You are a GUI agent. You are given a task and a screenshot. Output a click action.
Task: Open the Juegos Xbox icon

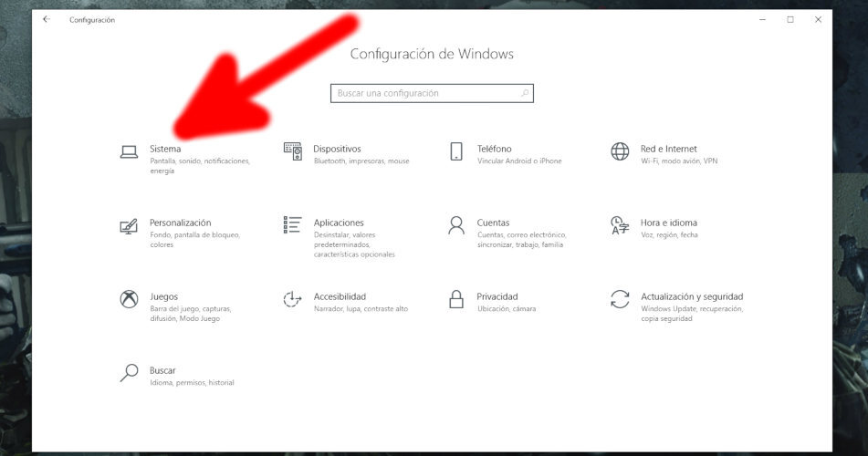pos(129,299)
